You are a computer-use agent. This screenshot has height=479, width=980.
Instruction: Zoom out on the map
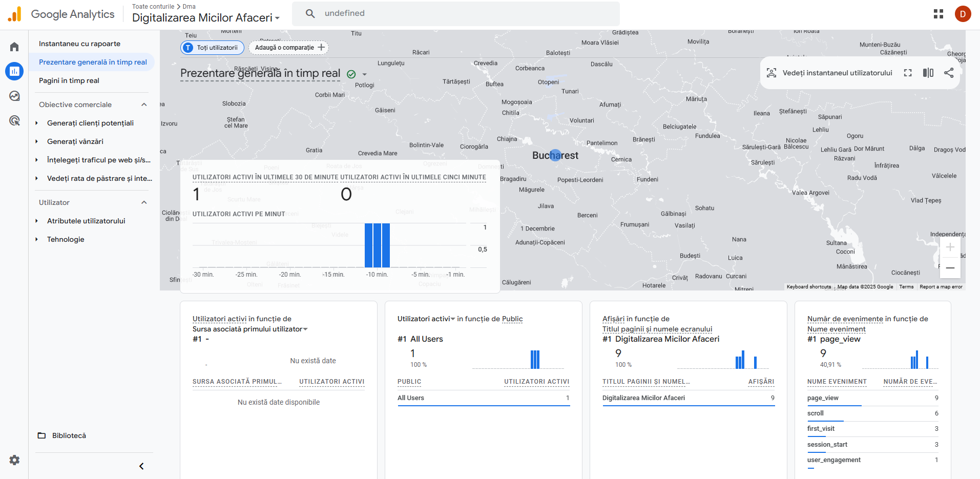pyautogui.click(x=950, y=268)
